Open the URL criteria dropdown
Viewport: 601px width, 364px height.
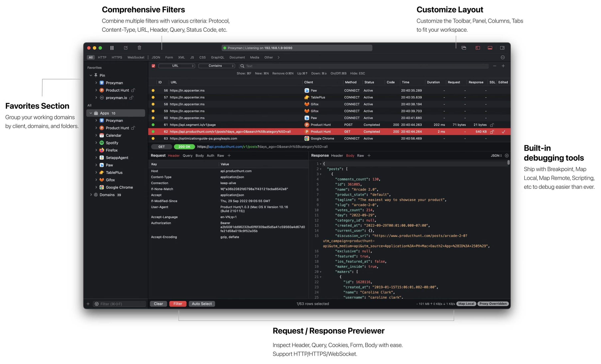pyautogui.click(x=176, y=66)
